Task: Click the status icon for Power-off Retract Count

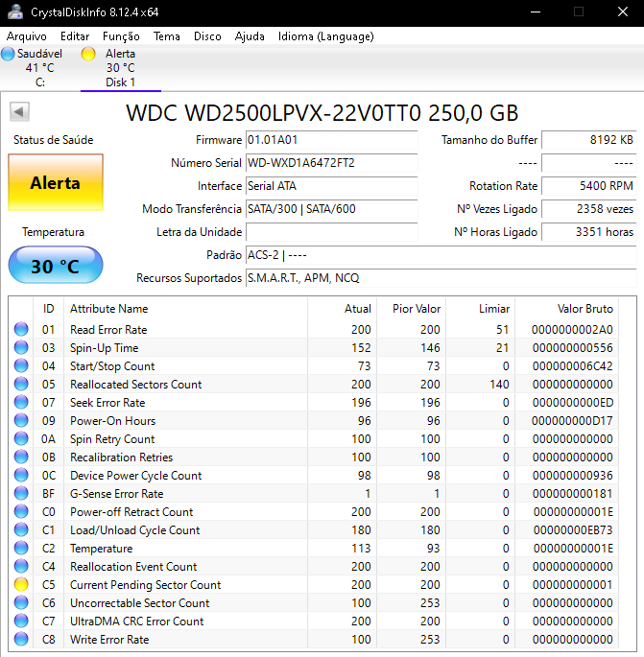Action: [21, 511]
